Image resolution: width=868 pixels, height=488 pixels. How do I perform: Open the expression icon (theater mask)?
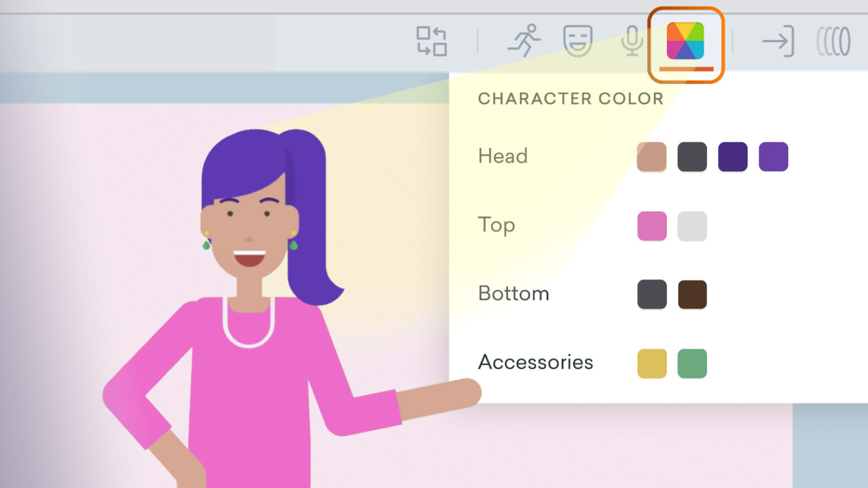point(578,41)
